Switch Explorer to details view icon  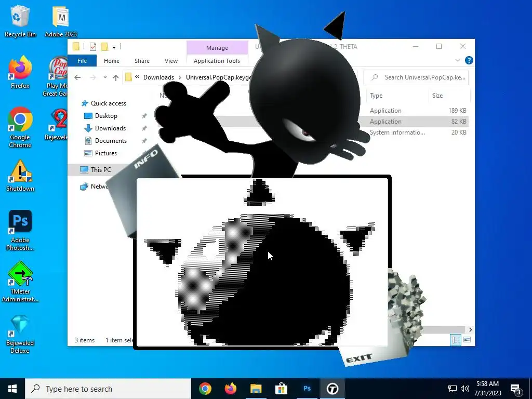[456, 340]
